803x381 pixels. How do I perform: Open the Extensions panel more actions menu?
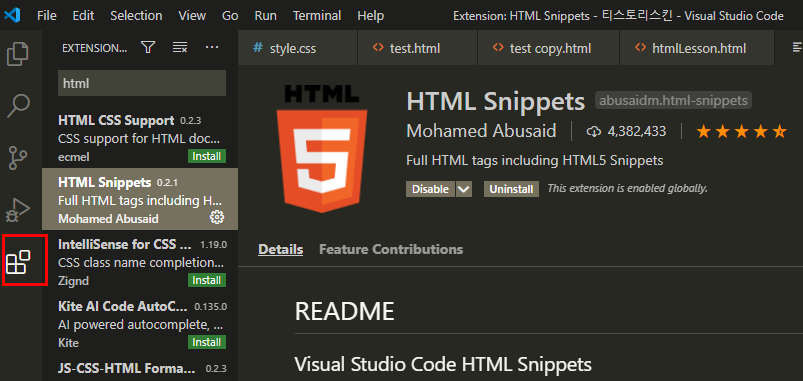click(x=212, y=48)
